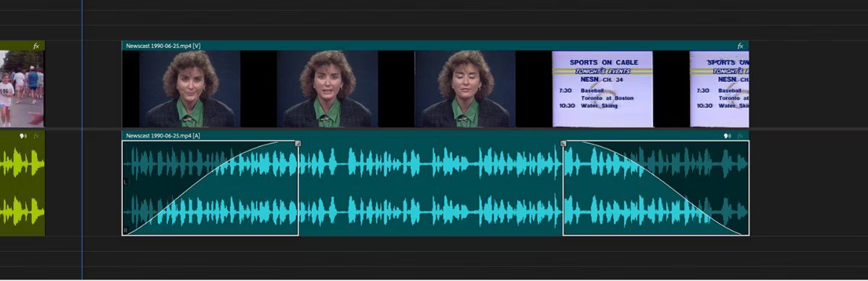This screenshot has width=868, height=281.
Task: Click the full Sports on Cable thumbnail frame
Action: (602, 89)
